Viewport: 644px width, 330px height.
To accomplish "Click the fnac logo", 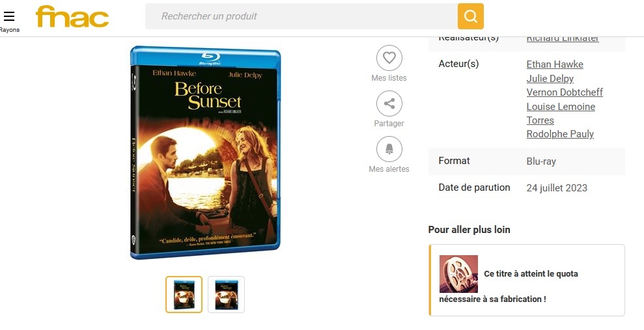I will click(72, 16).
